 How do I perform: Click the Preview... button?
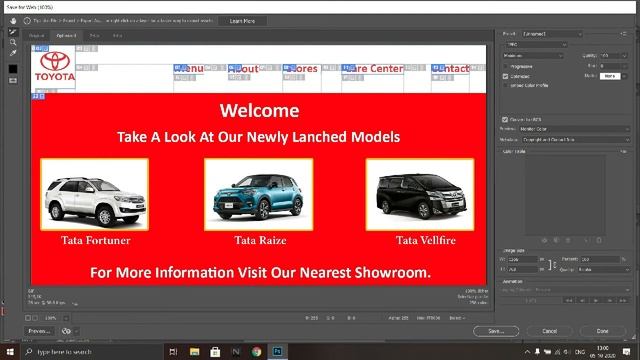point(39,331)
